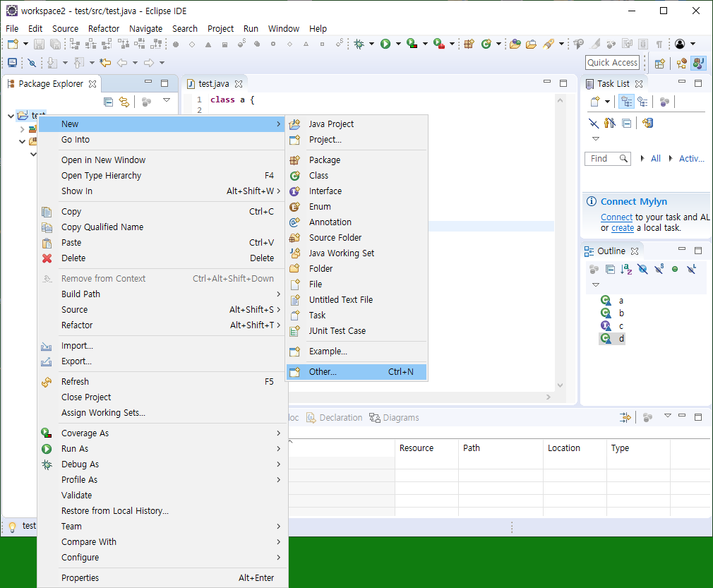Select Other... in the New submenu
713x588 pixels.
[x=356, y=371]
